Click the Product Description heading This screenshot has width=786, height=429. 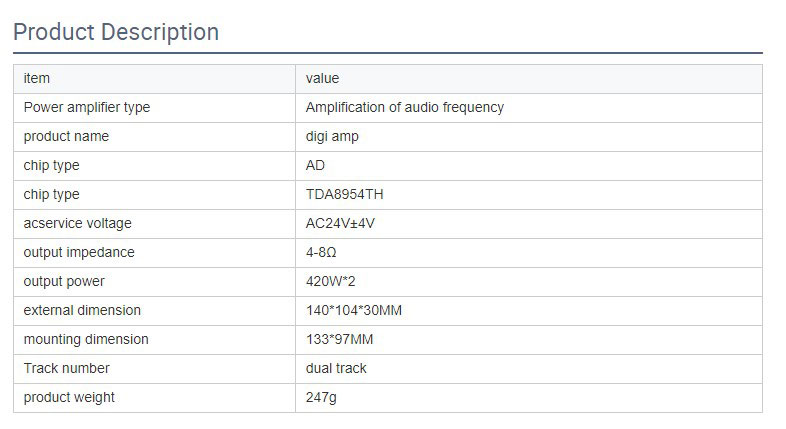tap(116, 32)
